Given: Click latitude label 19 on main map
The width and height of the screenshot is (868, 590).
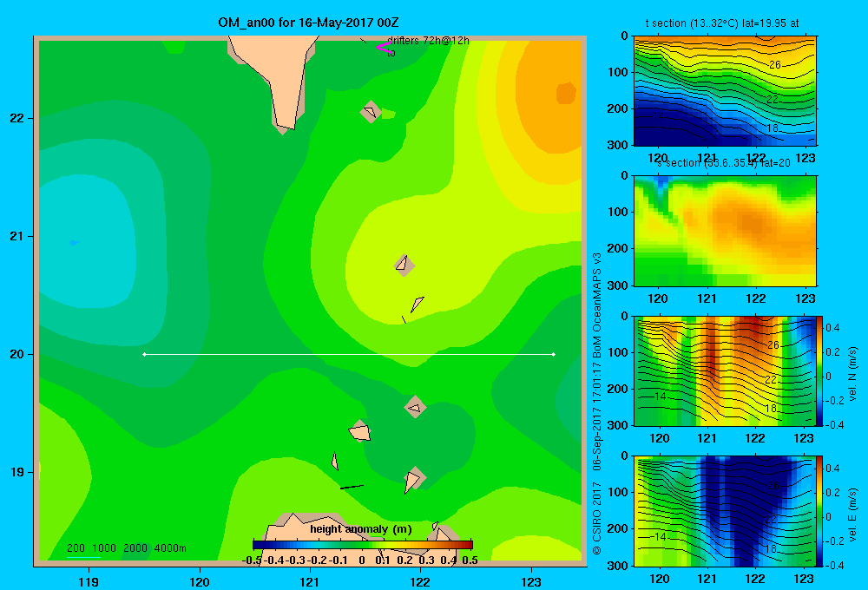Looking at the screenshot, I should [x=16, y=472].
